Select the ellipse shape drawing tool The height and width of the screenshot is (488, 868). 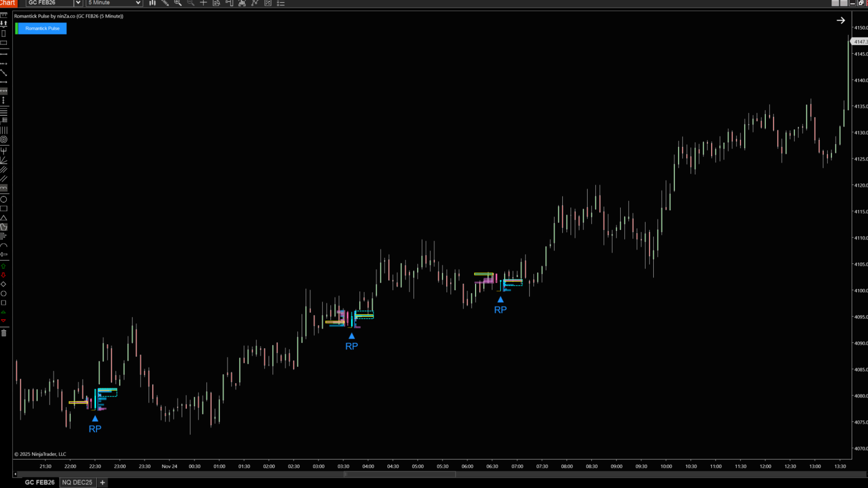pyautogui.click(x=4, y=199)
